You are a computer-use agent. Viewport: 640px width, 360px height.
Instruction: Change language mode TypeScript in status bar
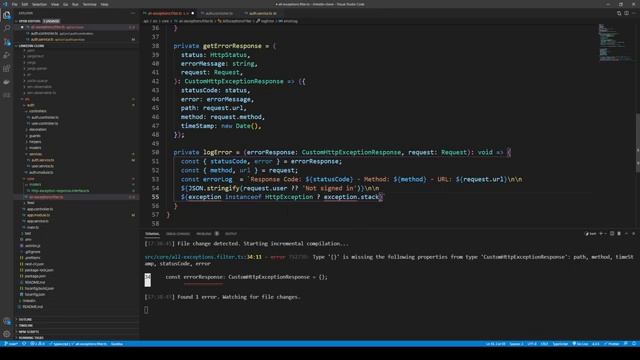(560, 344)
